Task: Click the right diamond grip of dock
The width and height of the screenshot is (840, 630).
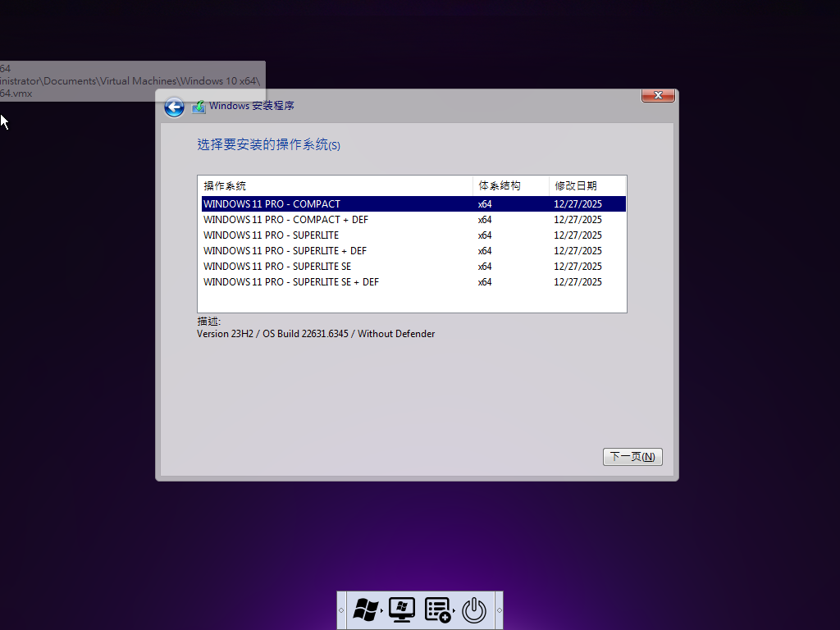Action: tap(499, 610)
